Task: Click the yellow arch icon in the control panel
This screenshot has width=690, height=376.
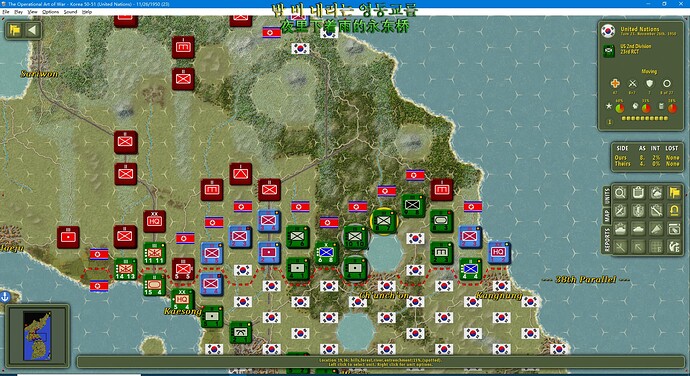Action: pyautogui.click(x=674, y=211)
